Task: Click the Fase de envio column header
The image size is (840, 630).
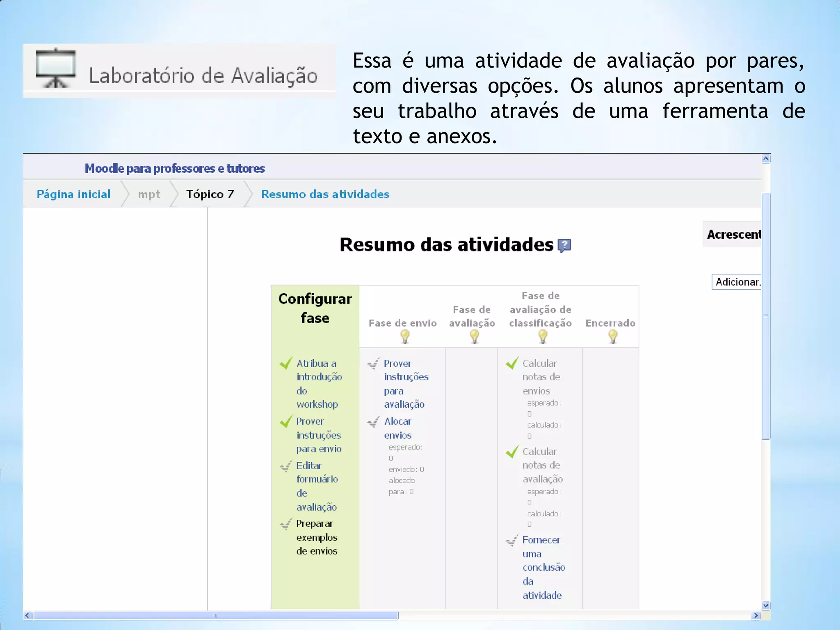Action: (x=403, y=323)
